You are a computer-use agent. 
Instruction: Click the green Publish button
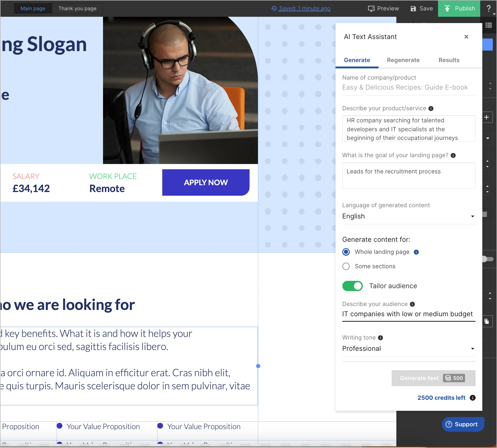pyautogui.click(x=459, y=8)
